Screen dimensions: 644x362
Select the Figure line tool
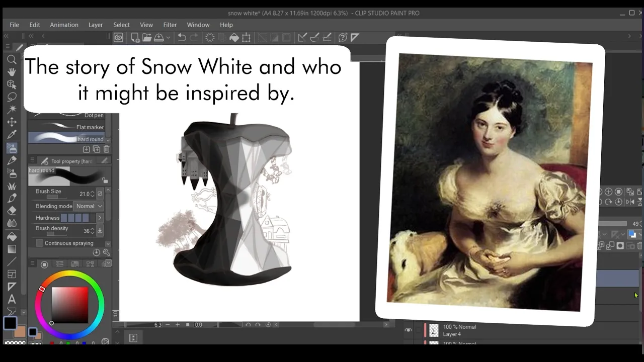point(12,261)
